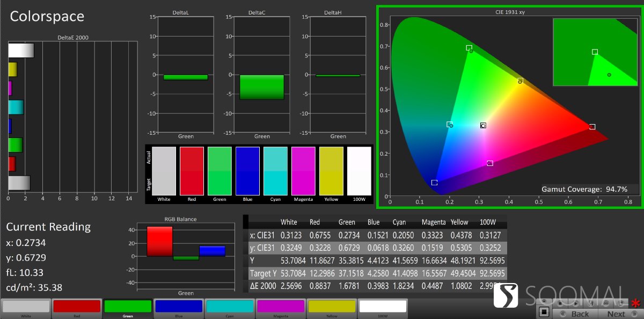Expand the up-arrow panel above stop button
The height and width of the screenshot is (319, 644).
(544, 301)
